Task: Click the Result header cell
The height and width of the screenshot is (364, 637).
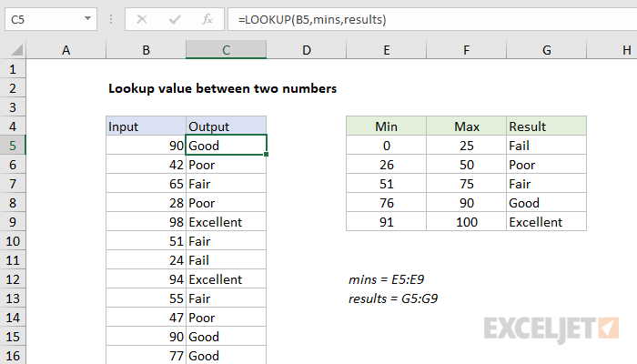Action: [x=546, y=126]
